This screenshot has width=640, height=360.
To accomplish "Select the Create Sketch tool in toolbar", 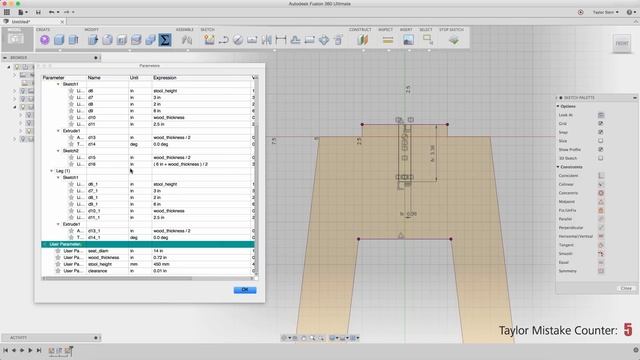I will (209, 40).
